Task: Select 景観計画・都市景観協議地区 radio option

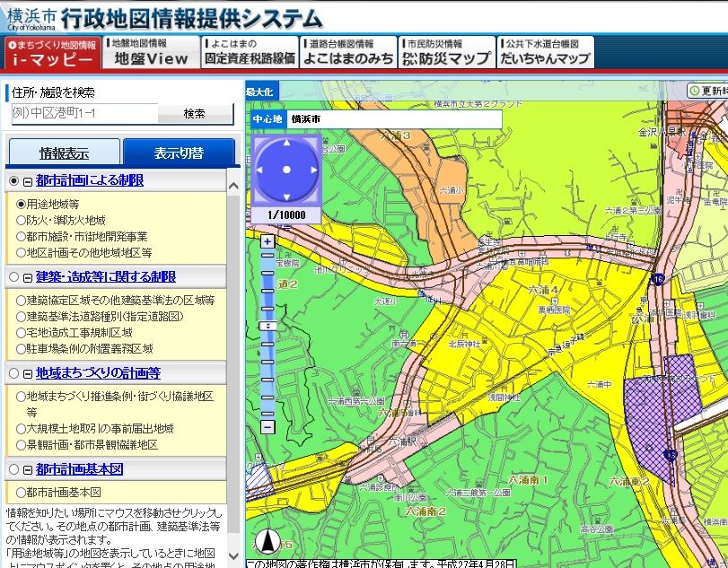Action: pyautogui.click(x=21, y=445)
